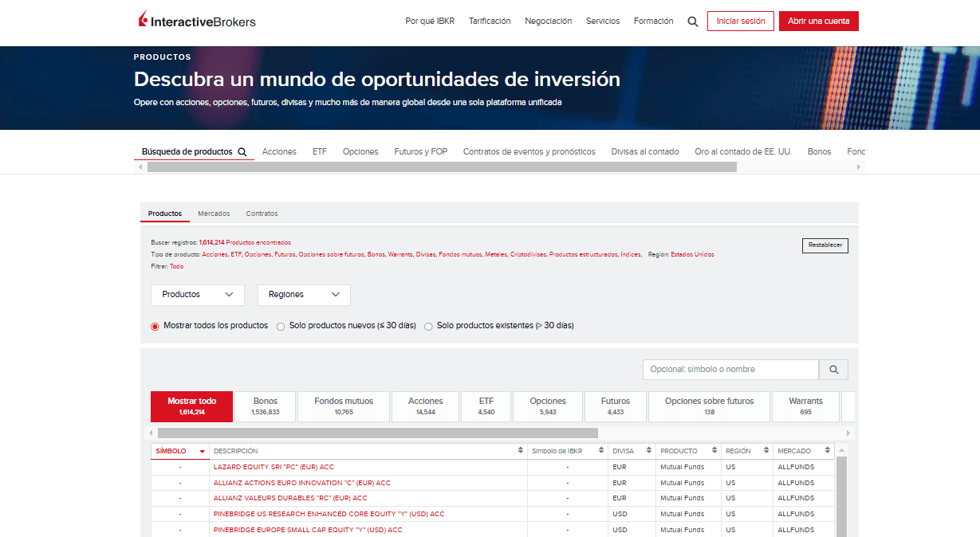Sort by Mercado column arrows

[x=829, y=451]
